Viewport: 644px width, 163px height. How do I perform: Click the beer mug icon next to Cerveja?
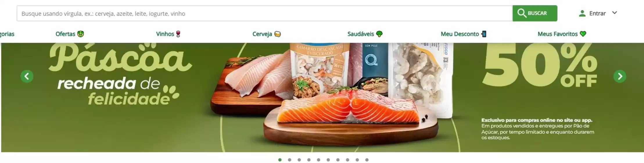[x=277, y=34]
